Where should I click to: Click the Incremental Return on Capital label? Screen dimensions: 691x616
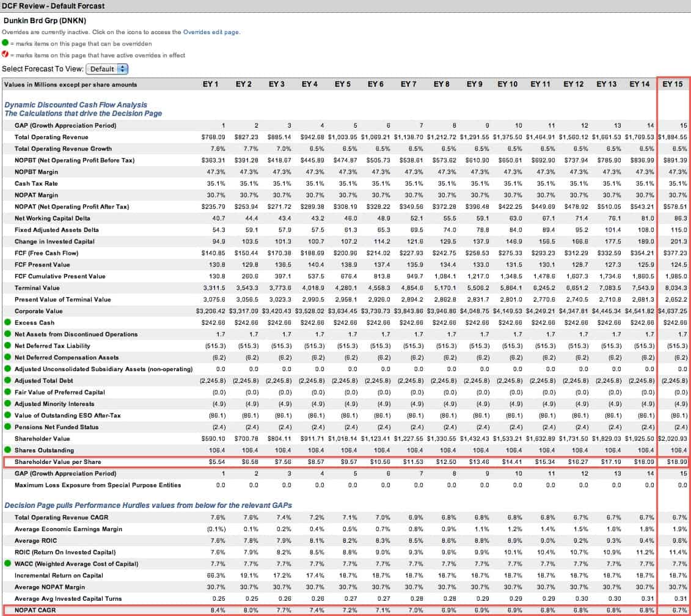59,576
